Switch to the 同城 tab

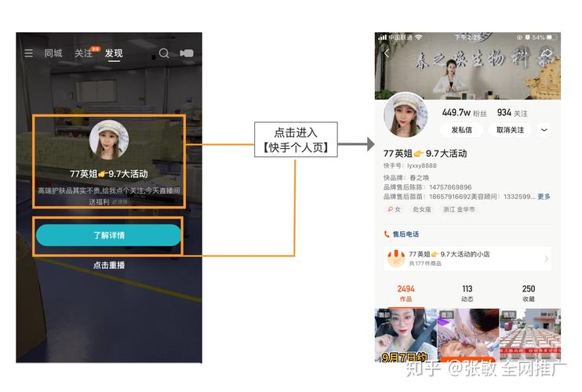53,53
